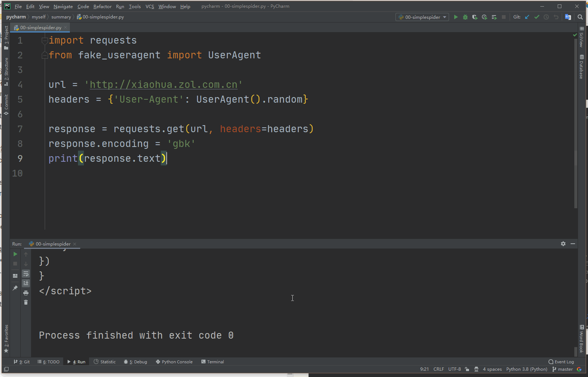The height and width of the screenshot is (377, 588).
Task: Open the 5: Debug tool window
Action: tap(135, 362)
